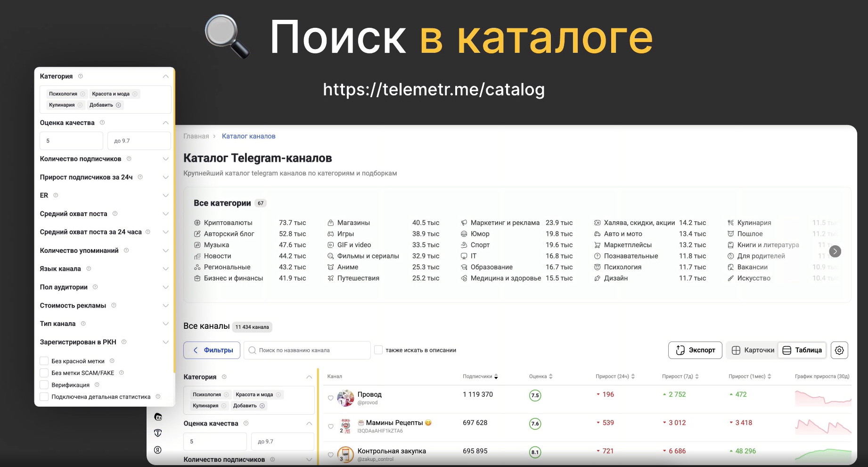Open Криптовалюты category link

[228, 223]
